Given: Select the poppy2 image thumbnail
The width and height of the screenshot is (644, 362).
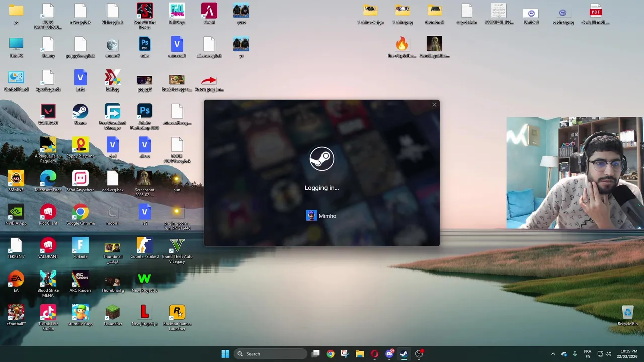Looking at the screenshot, I should pyautogui.click(x=144, y=83).
